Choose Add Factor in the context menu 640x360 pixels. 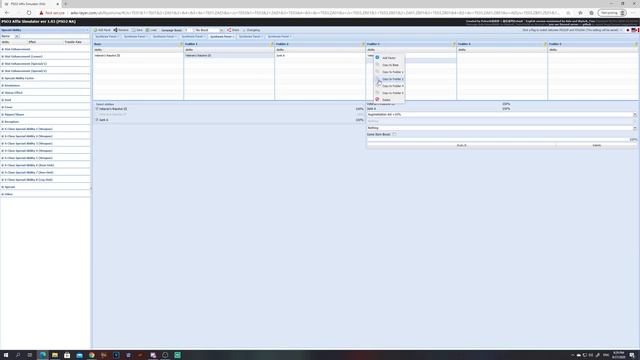(x=389, y=58)
